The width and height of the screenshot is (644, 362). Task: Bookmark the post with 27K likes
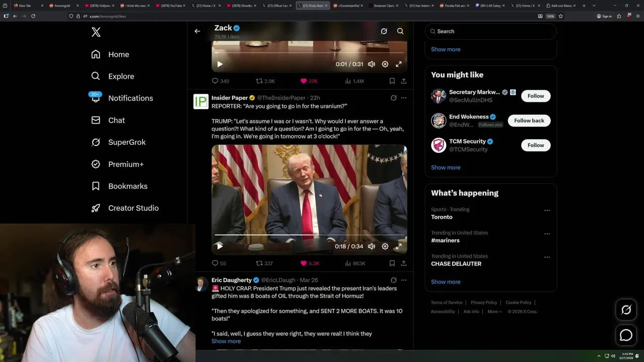(x=392, y=81)
